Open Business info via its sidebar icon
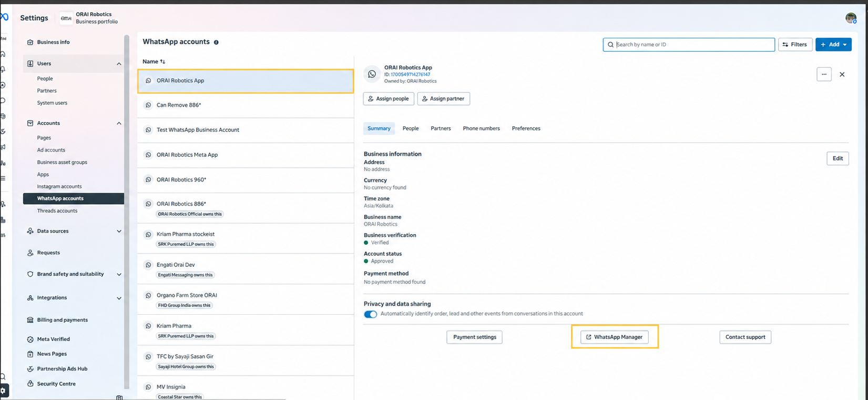 tap(30, 42)
